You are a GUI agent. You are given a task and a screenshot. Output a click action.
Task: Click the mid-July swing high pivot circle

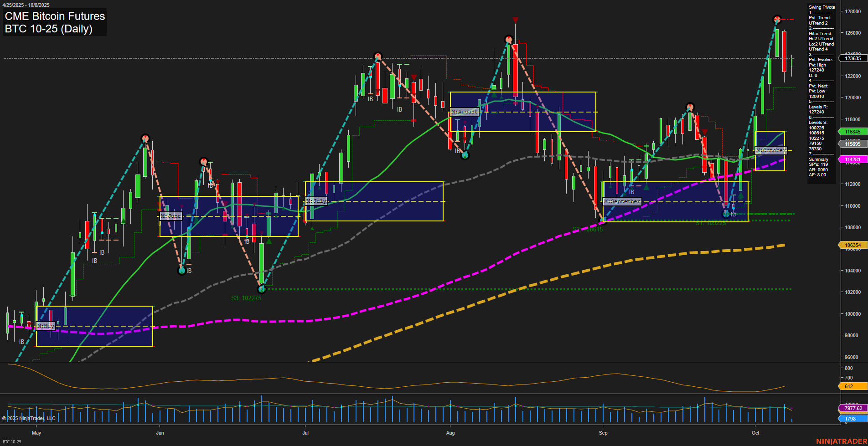pyautogui.click(x=377, y=56)
